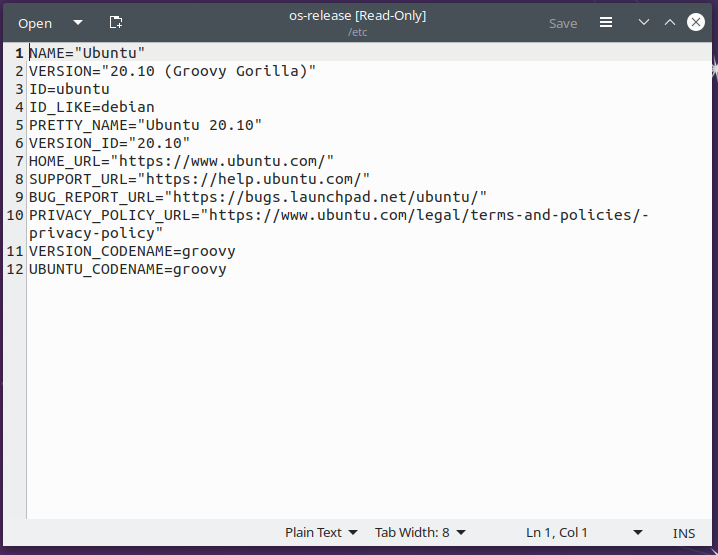Open the Plain Text language selector
This screenshot has height=555, width=718.
tap(321, 533)
